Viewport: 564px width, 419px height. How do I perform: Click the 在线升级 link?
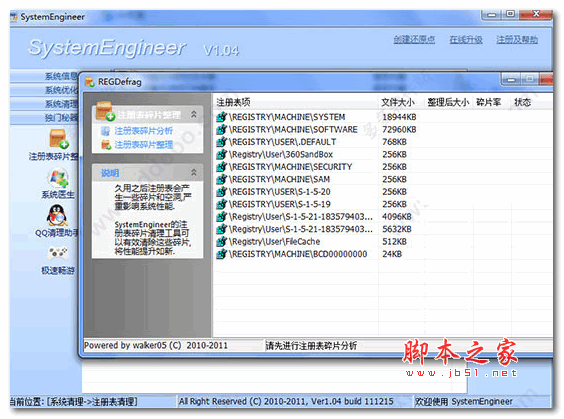[x=466, y=40]
